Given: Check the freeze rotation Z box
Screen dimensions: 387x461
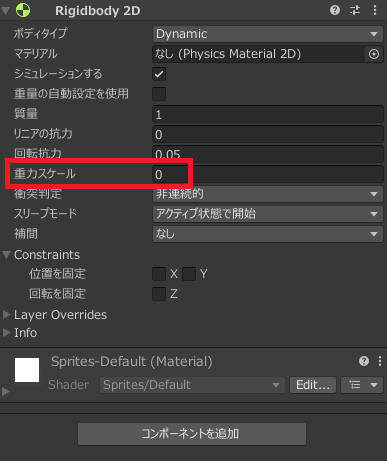Looking at the screenshot, I should point(159,294).
